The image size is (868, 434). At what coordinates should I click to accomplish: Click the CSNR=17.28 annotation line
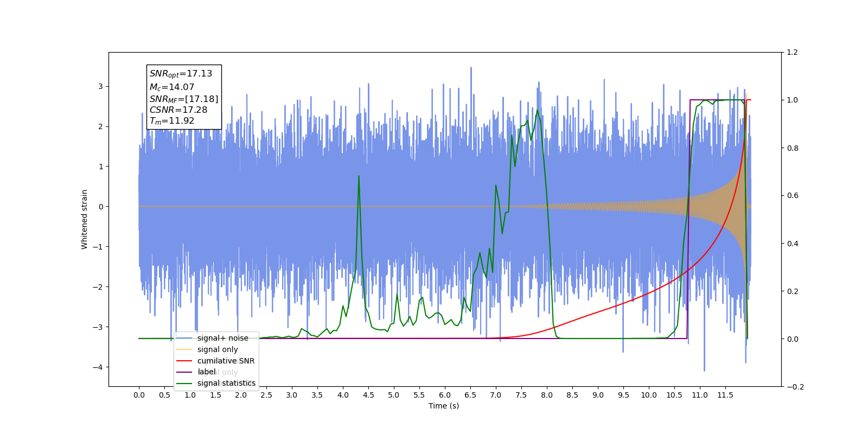[178, 110]
